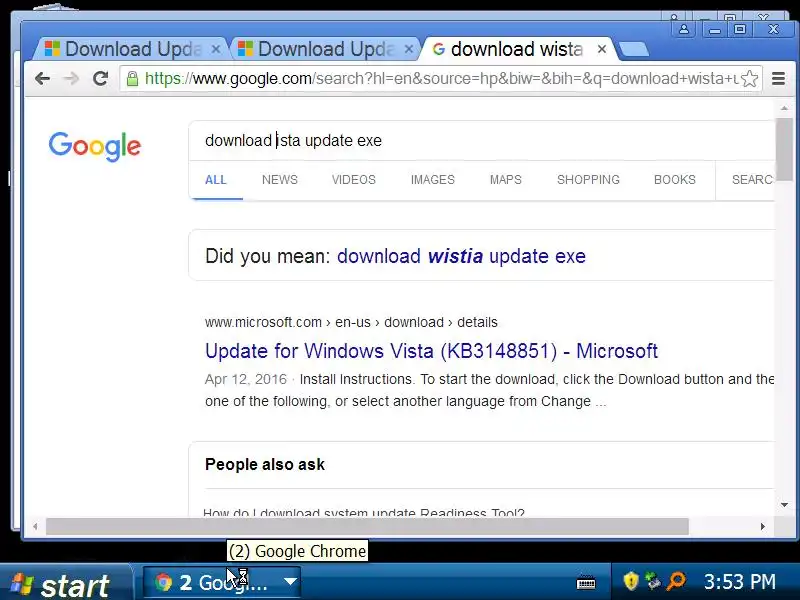The width and height of the screenshot is (800, 600).
Task: Switch to MAPS results
Action: pos(506,180)
